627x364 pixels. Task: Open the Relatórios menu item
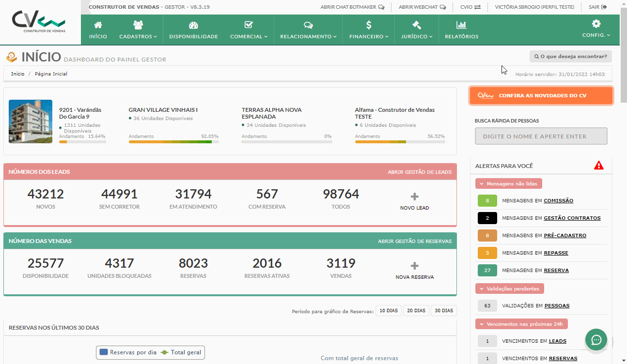point(461,29)
